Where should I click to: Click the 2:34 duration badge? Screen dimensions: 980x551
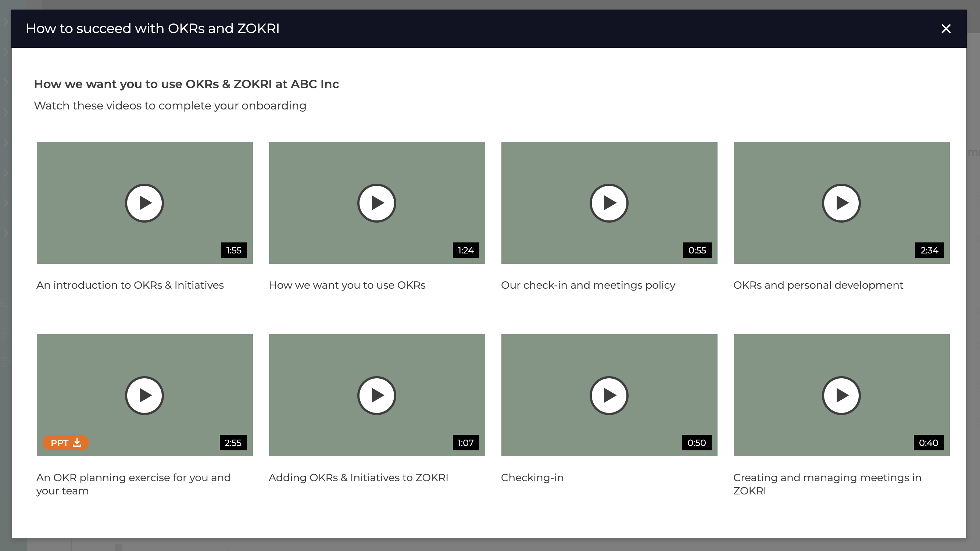[929, 250]
